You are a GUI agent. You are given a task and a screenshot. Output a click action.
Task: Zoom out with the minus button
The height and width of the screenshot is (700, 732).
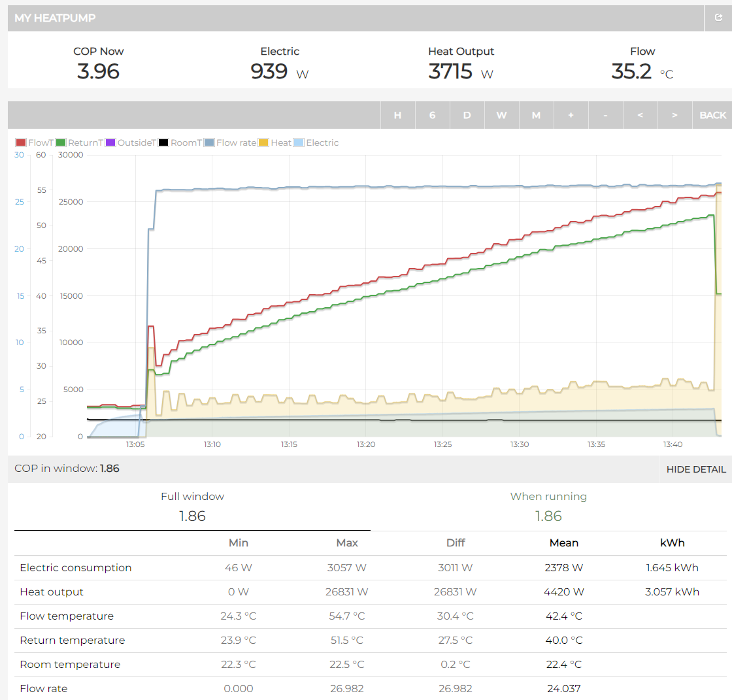(605, 115)
